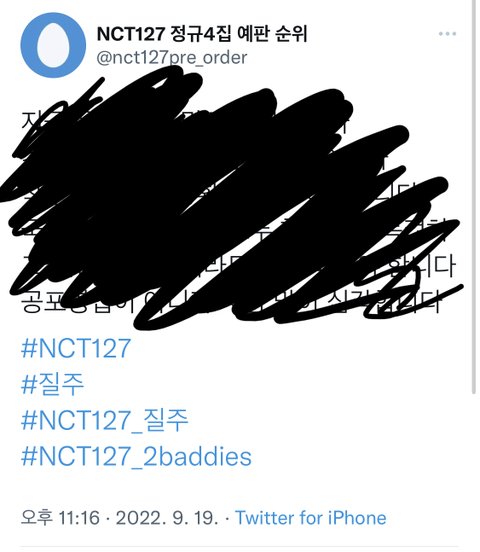
Task: Open the #NCT127_2baddies hashtag
Action: [x=136, y=456]
